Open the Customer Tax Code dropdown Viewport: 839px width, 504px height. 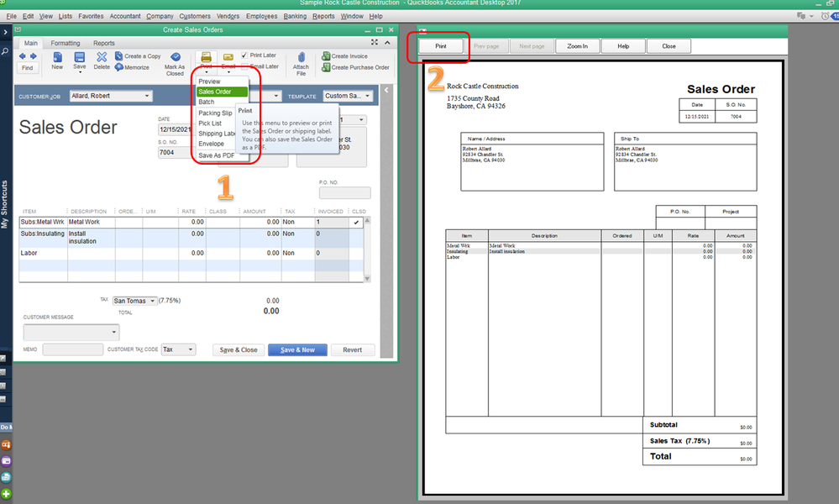click(x=191, y=349)
